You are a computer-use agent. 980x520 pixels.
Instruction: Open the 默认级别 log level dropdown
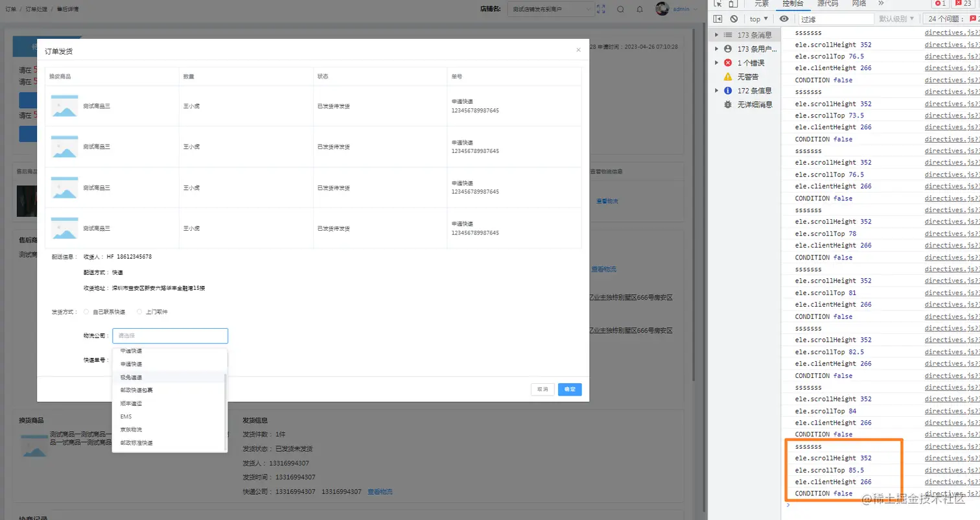pos(898,19)
